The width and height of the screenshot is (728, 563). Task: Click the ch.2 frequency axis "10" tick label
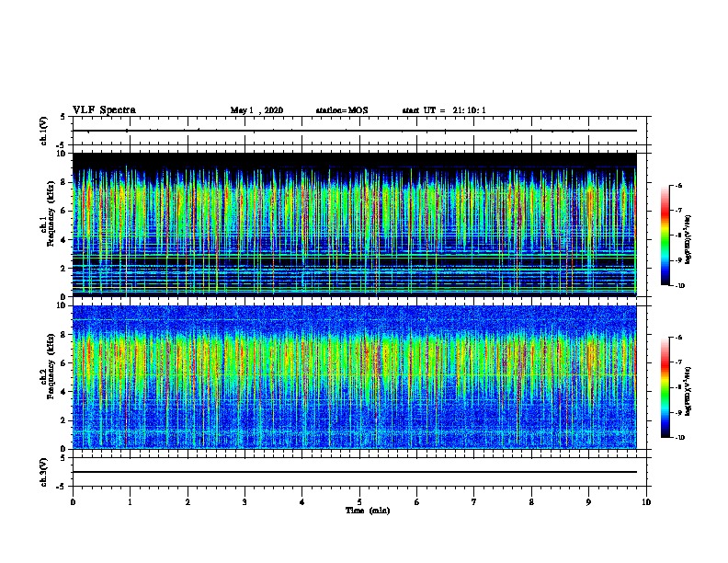pyautogui.click(x=62, y=305)
